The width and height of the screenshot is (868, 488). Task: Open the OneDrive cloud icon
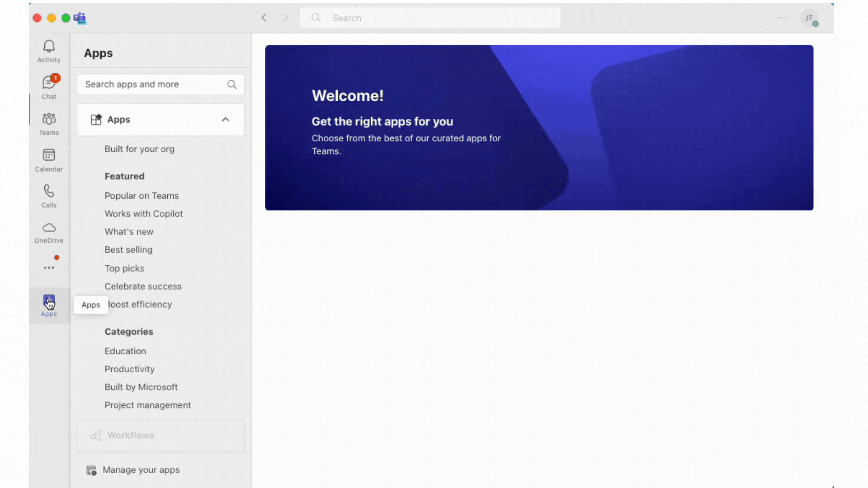click(49, 232)
